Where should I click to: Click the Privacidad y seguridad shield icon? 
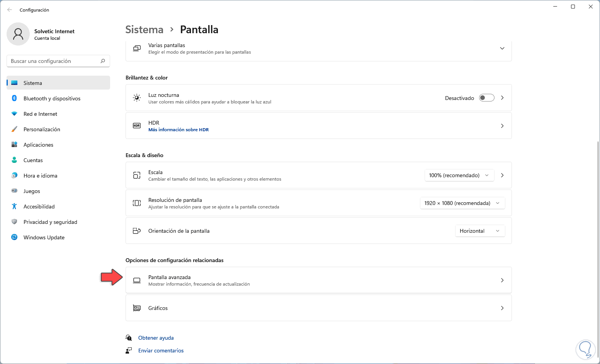click(14, 222)
